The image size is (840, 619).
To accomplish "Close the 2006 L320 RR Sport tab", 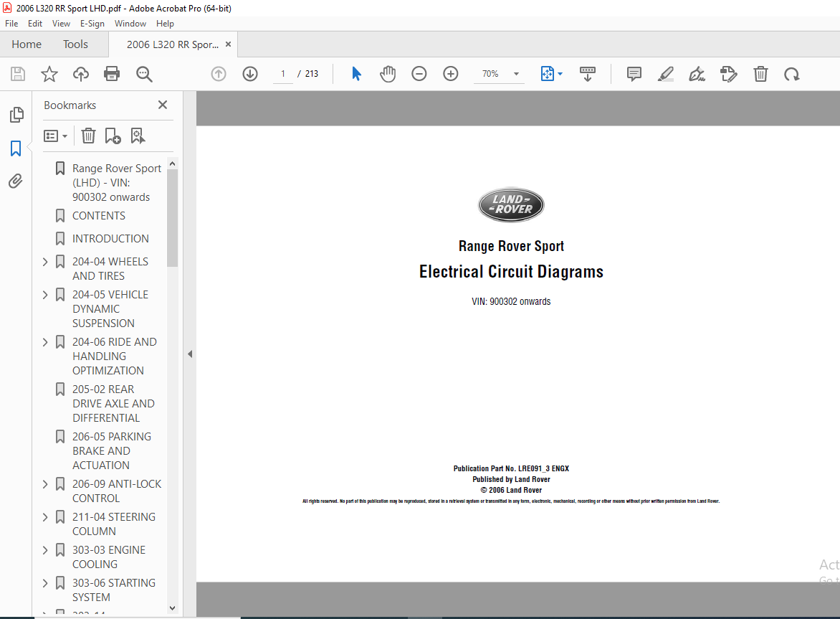I will [x=228, y=44].
